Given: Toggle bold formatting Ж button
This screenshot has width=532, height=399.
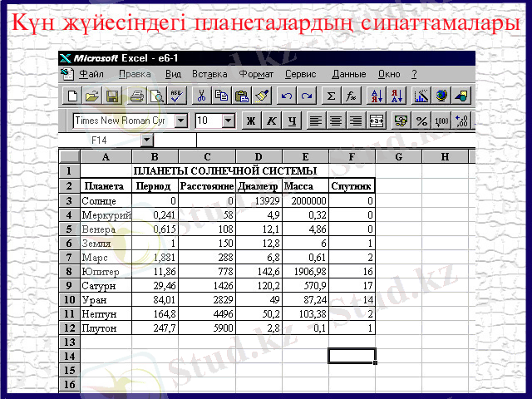Looking at the screenshot, I should tap(251, 121).
